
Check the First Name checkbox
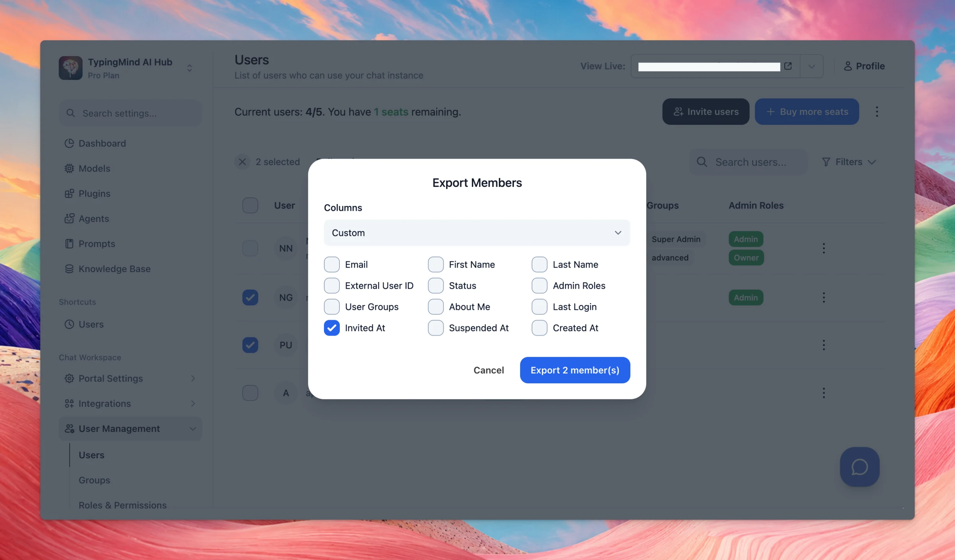click(436, 264)
